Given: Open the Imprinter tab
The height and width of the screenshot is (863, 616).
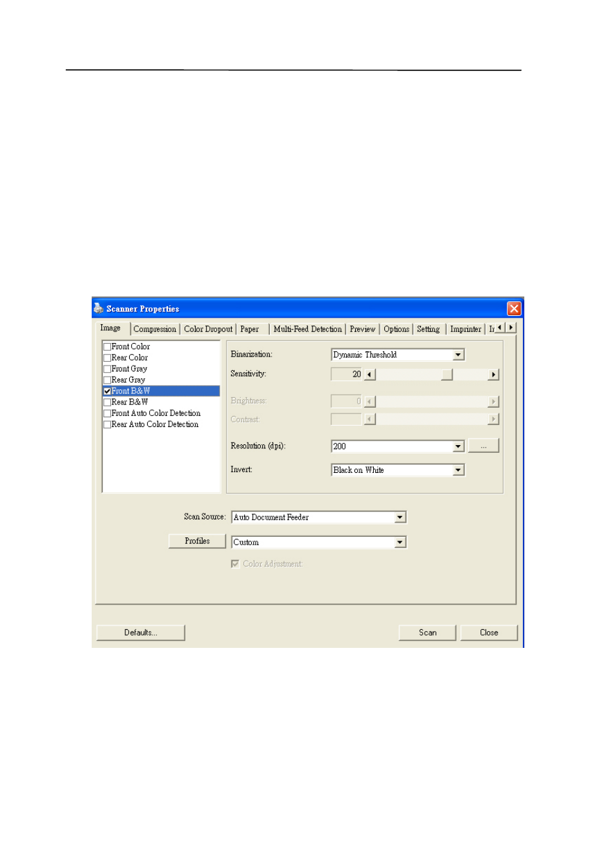Looking at the screenshot, I should point(466,329).
